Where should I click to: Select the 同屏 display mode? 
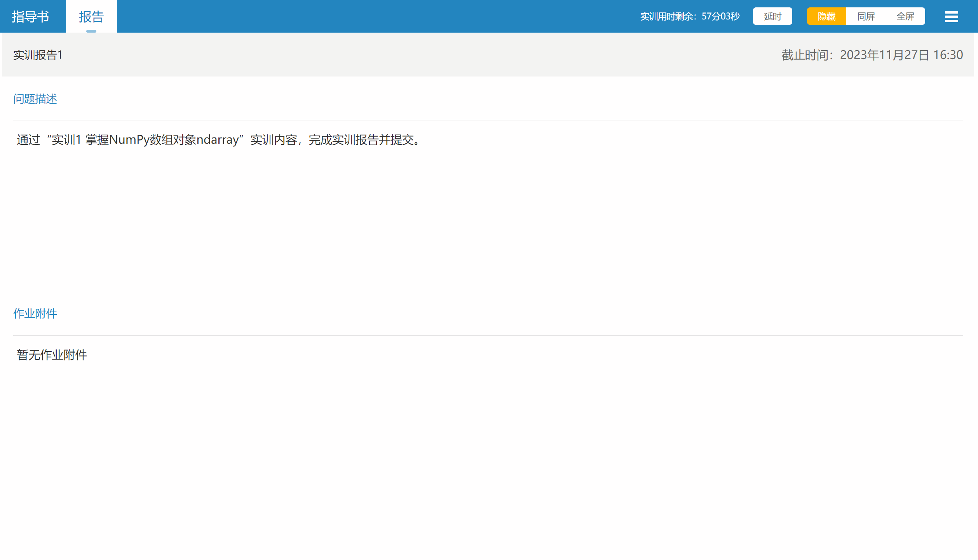pos(866,16)
